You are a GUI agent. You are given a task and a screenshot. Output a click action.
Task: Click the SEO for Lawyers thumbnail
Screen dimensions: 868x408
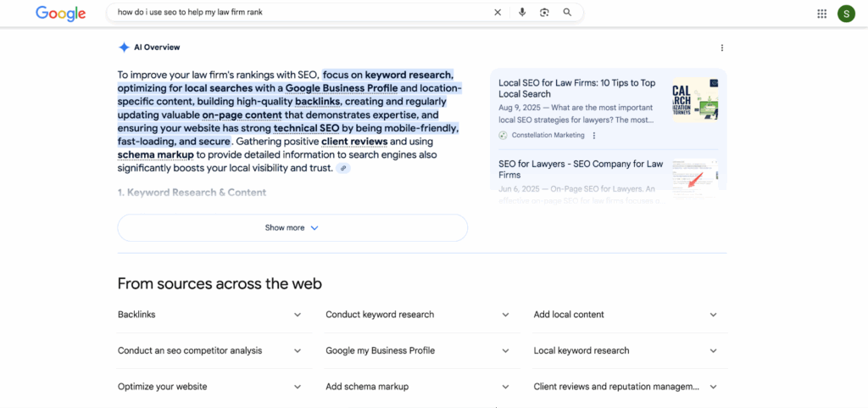pyautogui.click(x=695, y=178)
